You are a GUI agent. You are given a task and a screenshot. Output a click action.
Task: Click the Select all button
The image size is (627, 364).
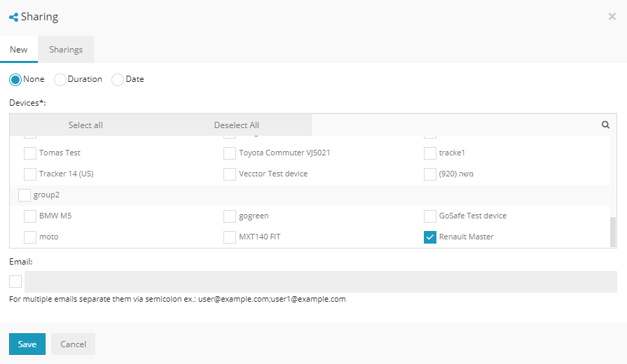85,125
